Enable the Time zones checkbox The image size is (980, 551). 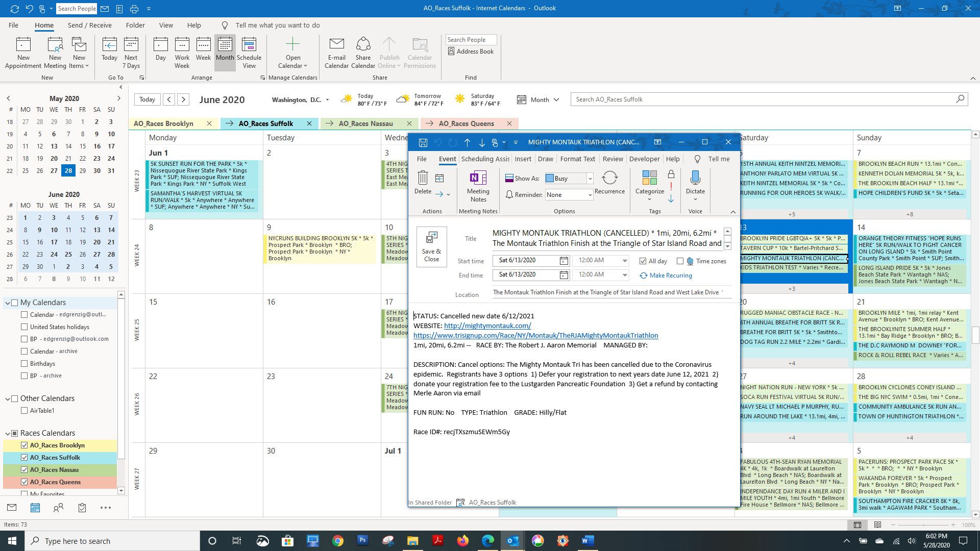(680, 261)
